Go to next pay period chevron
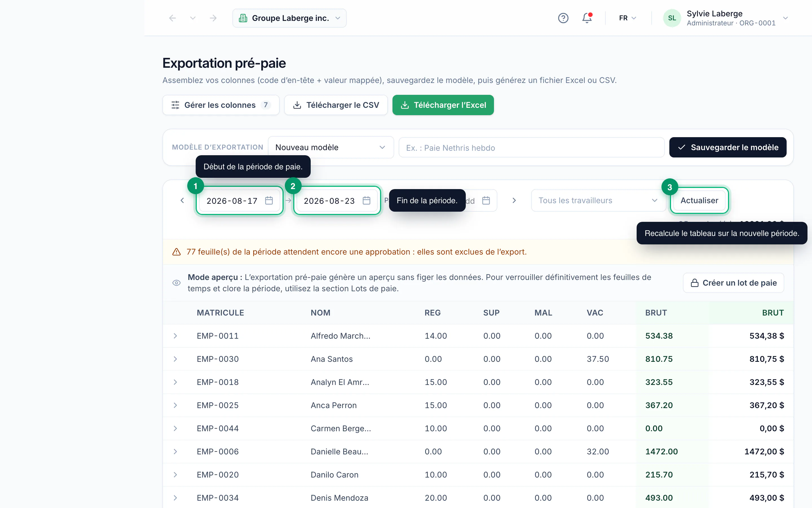 point(514,201)
